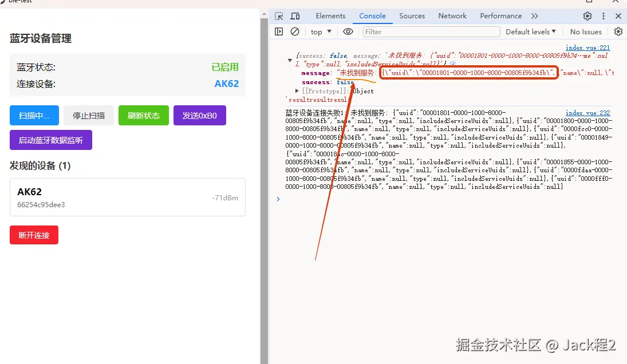Screen dimensions: 627x364
Task: Click the 连接设备: label
Action: click(x=36, y=84)
